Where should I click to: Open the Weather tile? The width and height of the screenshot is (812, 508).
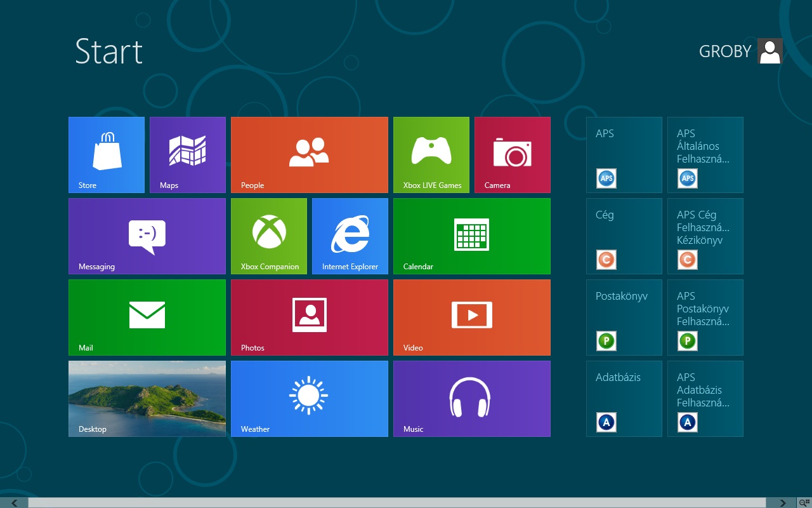click(310, 399)
